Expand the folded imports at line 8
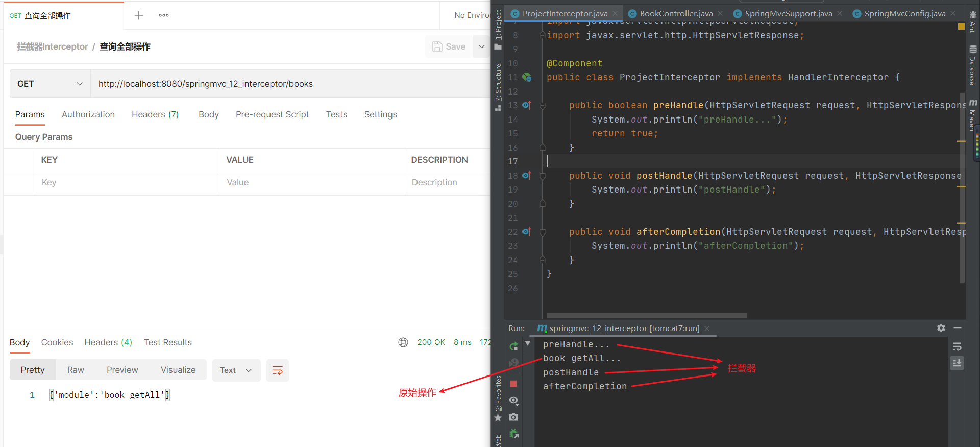 coord(543,35)
